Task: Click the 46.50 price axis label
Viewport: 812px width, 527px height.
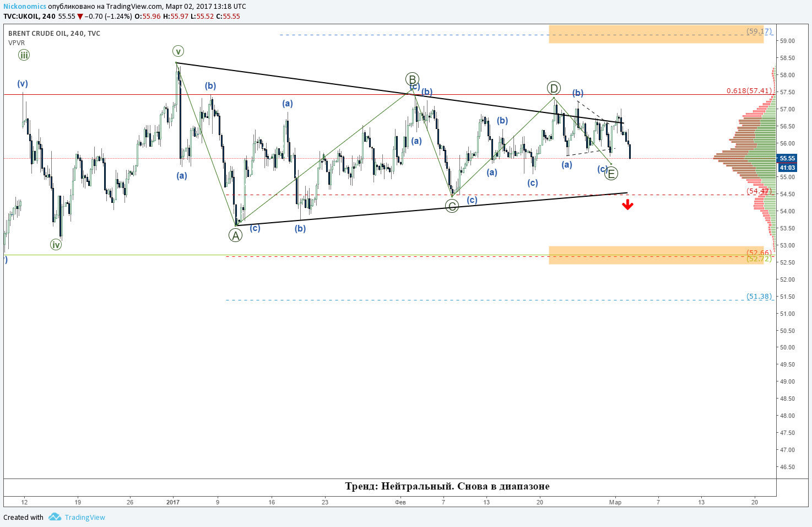Action: [787, 467]
